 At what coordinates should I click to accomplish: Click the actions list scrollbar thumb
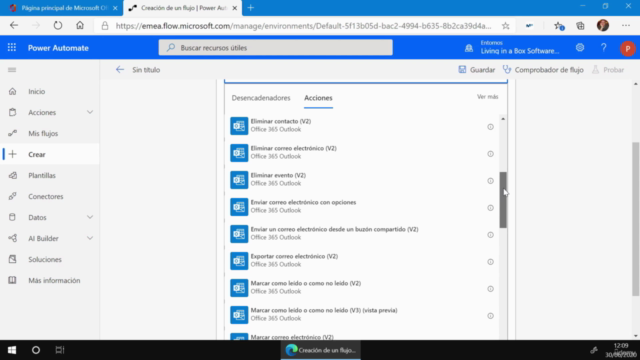click(503, 200)
